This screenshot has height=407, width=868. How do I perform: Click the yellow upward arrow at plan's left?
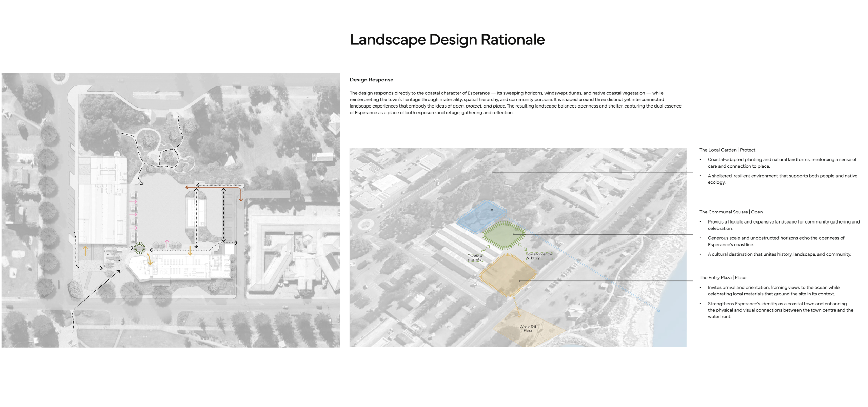[85, 251]
